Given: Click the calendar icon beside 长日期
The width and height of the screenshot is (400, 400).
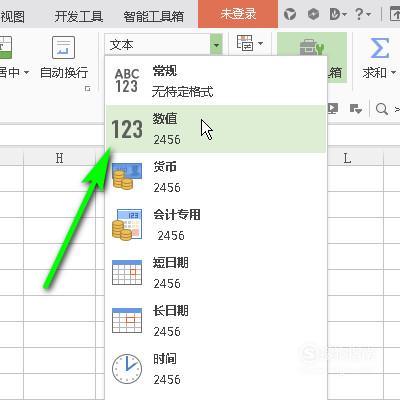Looking at the screenshot, I should click(127, 321).
